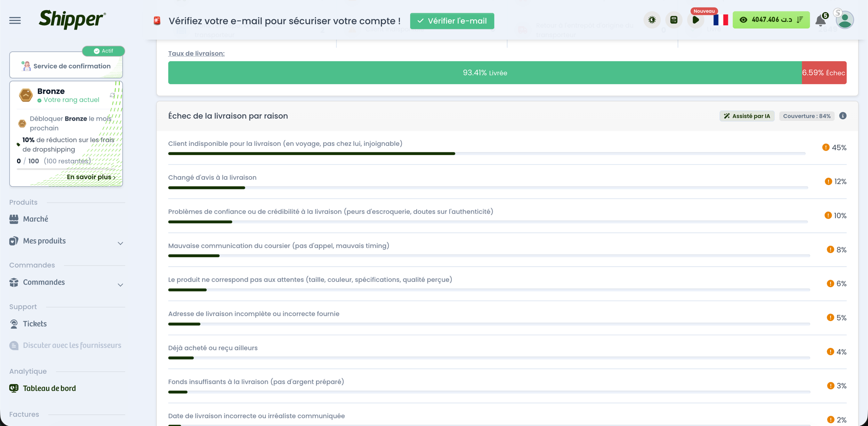The image size is (868, 426).
Task: Open the En savoir plus link about Bronze
Action: pyautogui.click(x=90, y=177)
